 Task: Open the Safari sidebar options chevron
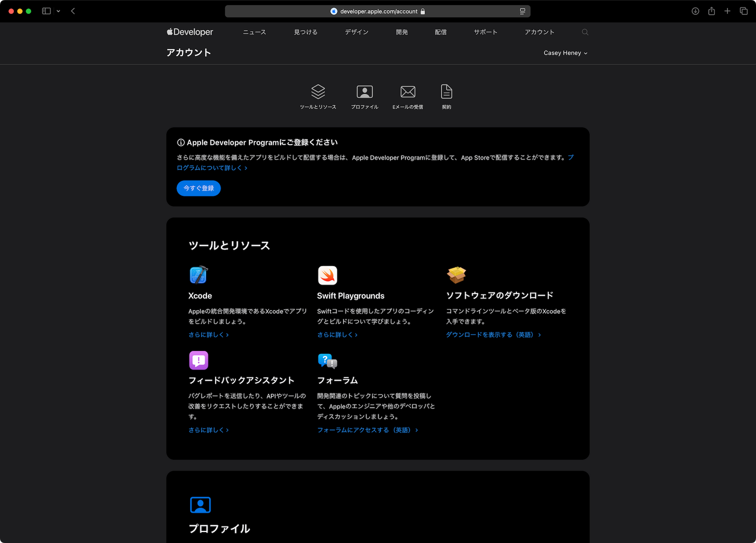(x=58, y=11)
